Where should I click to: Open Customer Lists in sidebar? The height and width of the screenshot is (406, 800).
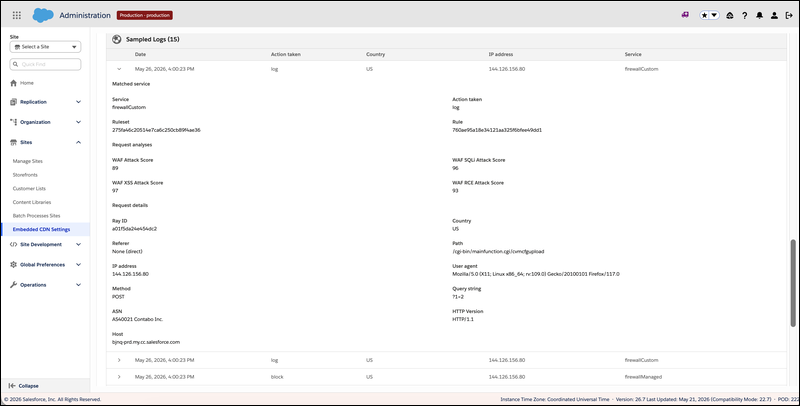coord(29,189)
